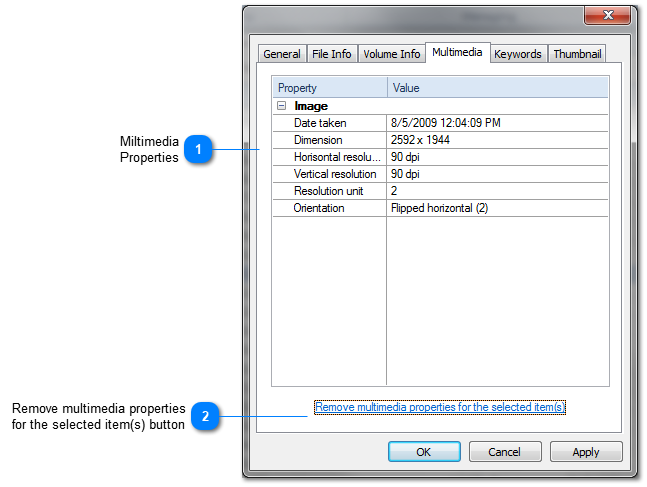The height and width of the screenshot is (487, 647).
Task: Show the Thumbnail tab
Action: pyautogui.click(x=577, y=54)
